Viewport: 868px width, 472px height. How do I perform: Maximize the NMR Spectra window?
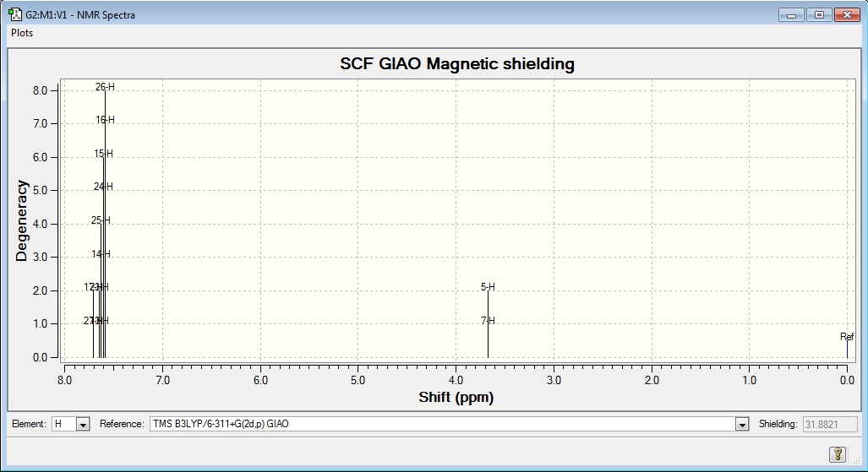[819, 15]
